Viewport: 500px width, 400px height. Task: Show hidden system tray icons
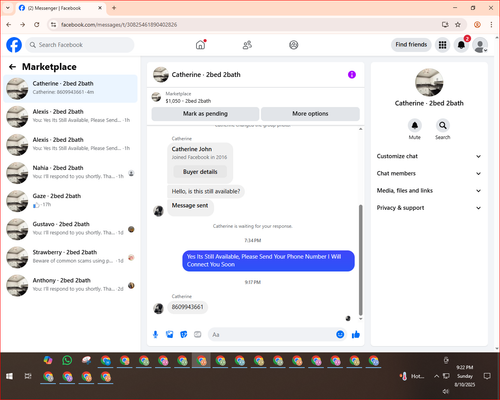[x=436, y=376]
